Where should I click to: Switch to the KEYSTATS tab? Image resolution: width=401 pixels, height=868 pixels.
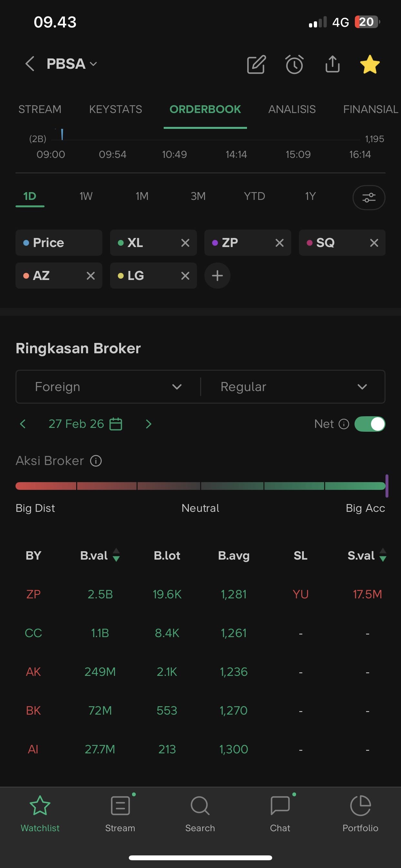click(116, 109)
